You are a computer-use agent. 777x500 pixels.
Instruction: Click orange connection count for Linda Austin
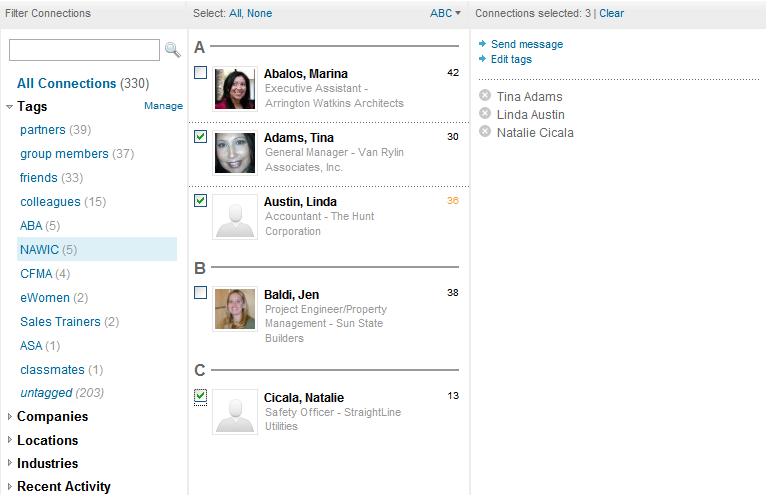click(x=452, y=200)
